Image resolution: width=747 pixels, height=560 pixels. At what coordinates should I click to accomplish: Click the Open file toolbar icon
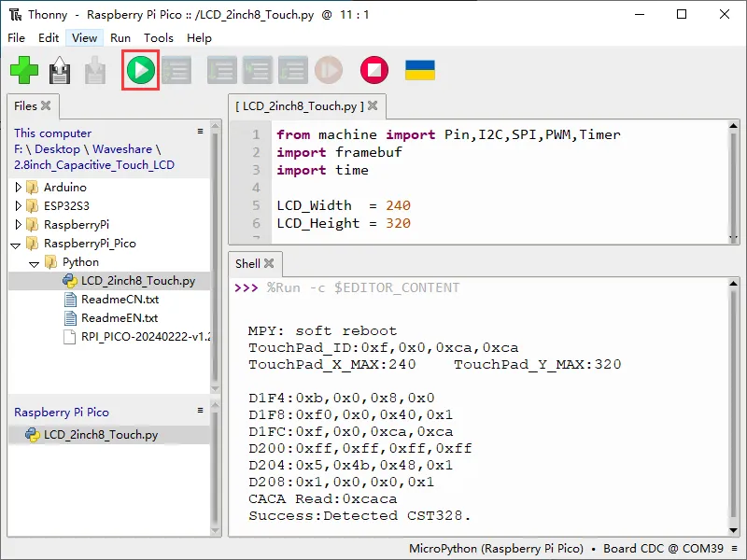click(x=60, y=70)
